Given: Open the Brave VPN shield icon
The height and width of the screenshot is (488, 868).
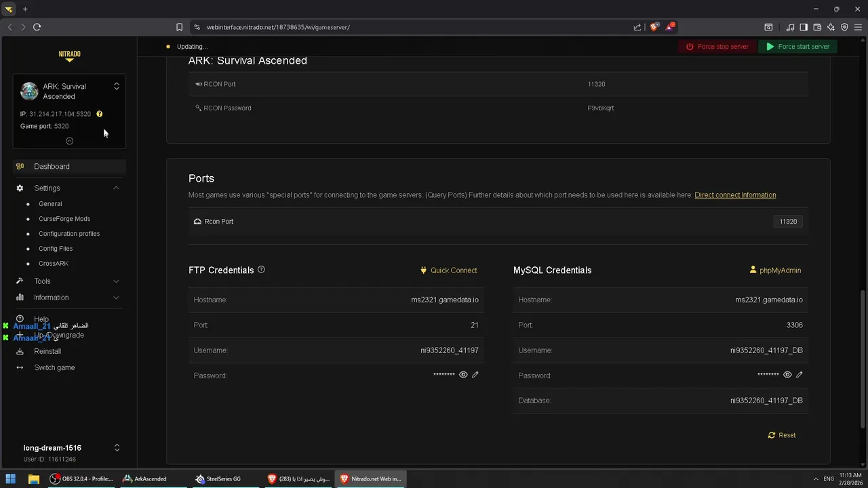Looking at the screenshot, I should (x=844, y=27).
